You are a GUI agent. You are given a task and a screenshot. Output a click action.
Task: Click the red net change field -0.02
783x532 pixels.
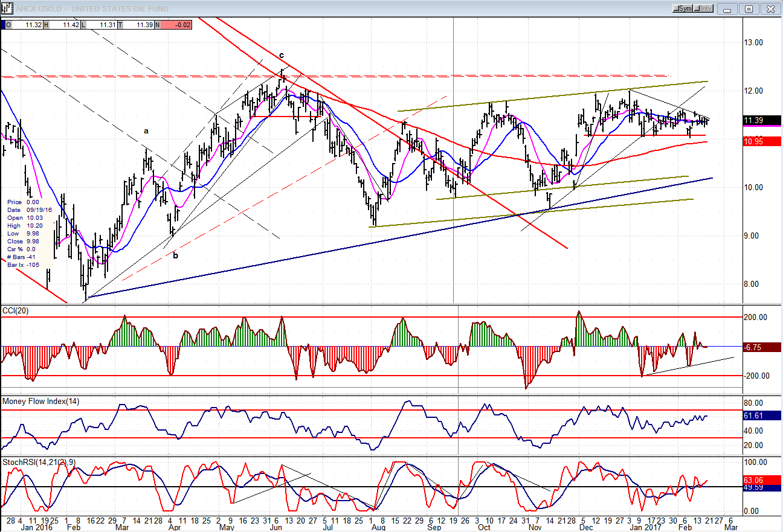coord(173,25)
